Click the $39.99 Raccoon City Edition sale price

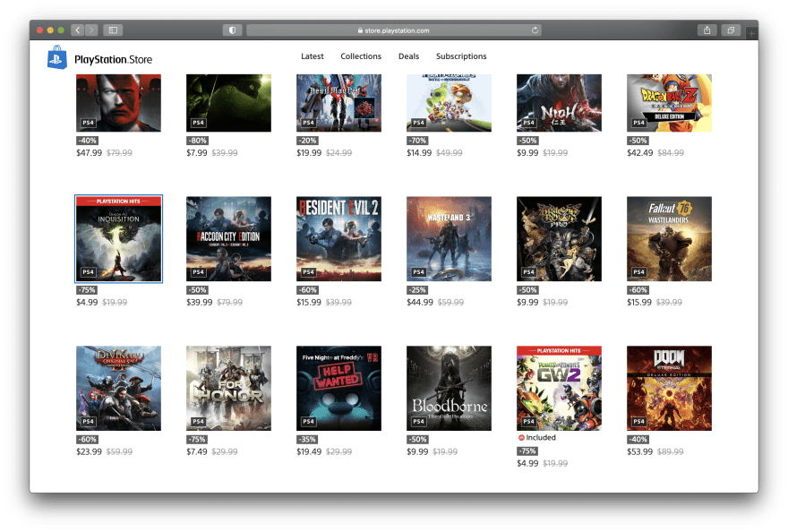(199, 302)
